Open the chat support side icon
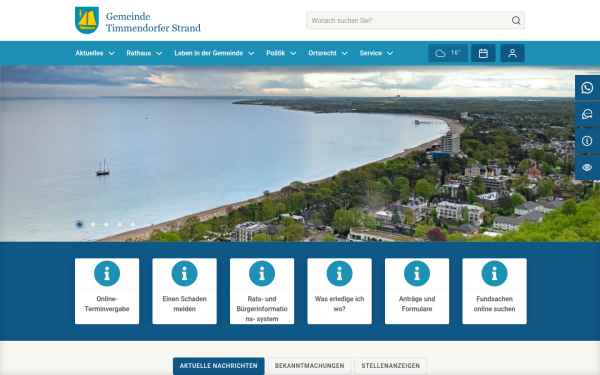 587,114
